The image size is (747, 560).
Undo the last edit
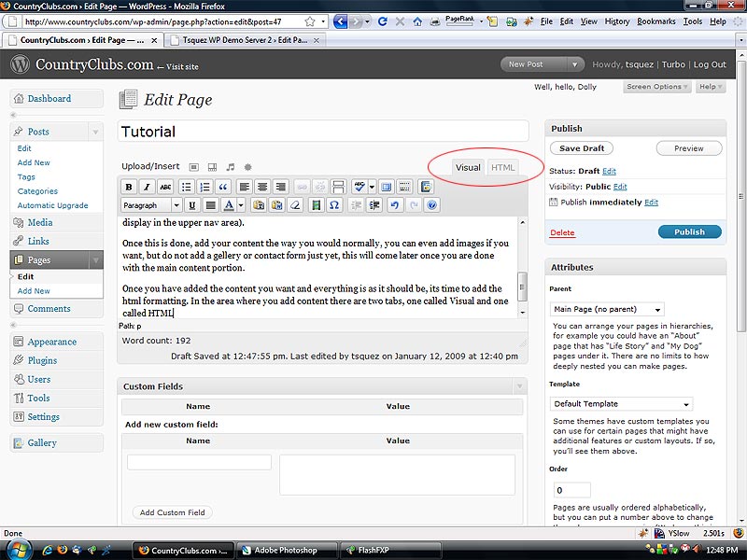394,205
